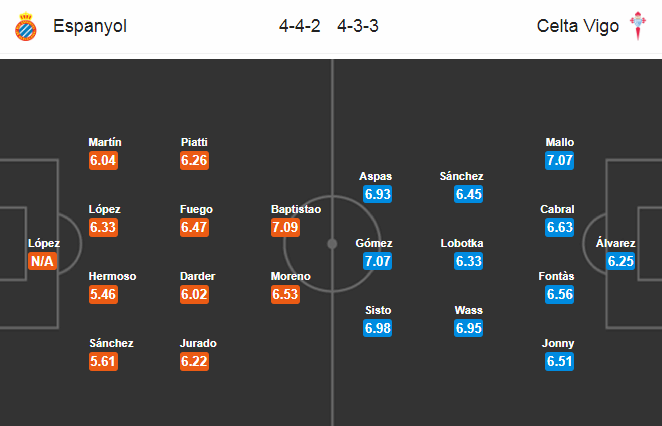
Task: Open player Lobotka's name label
Action: [462, 243]
